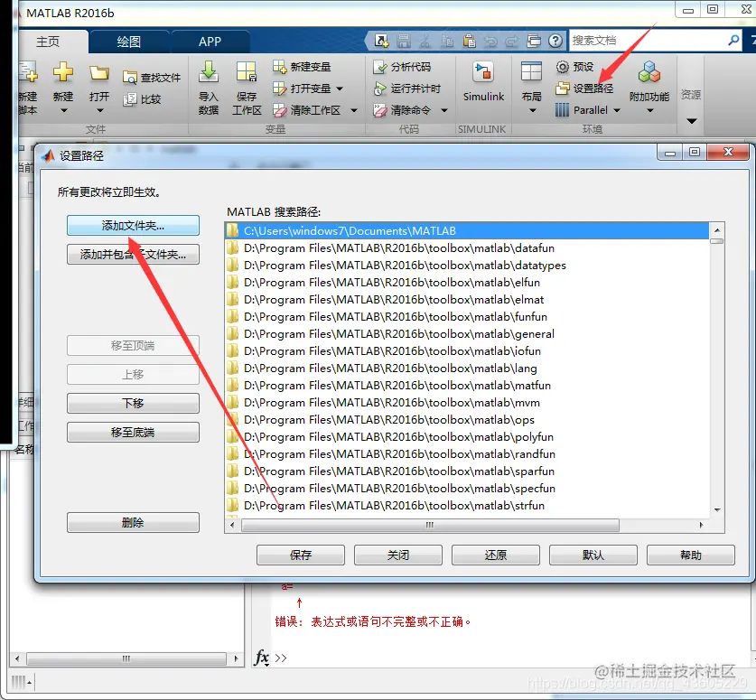Screen dimensions: 756x700
Task: Expand the 清除命令 dropdown arrow
Action: [444, 110]
